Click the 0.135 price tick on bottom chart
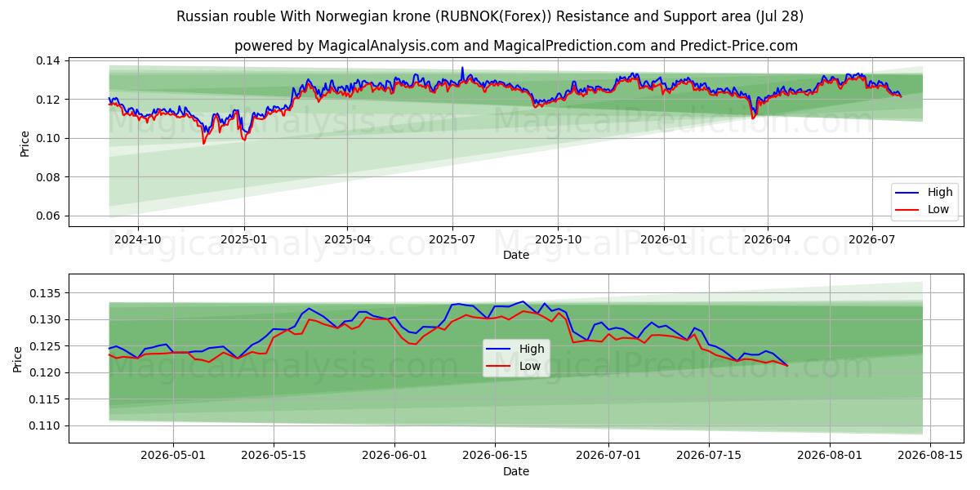Screen dimensions: 980x490 point(46,293)
